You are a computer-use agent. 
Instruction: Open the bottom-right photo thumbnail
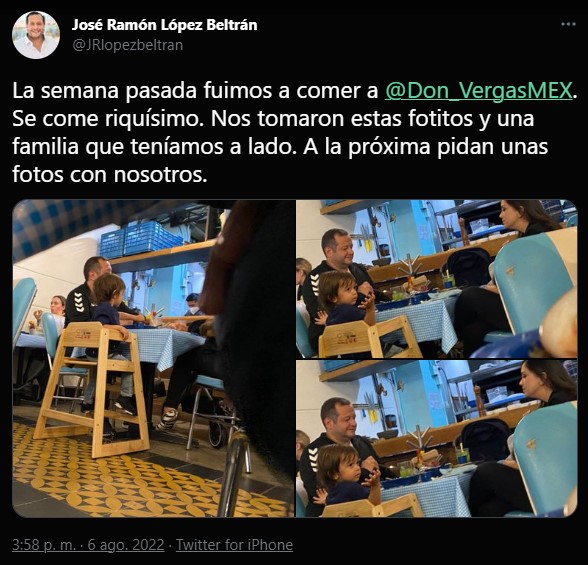[x=436, y=439]
